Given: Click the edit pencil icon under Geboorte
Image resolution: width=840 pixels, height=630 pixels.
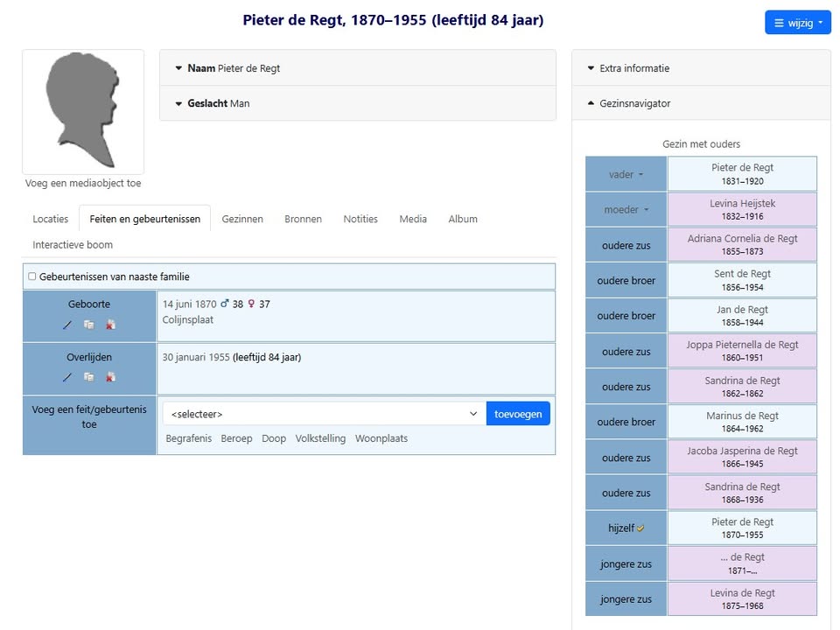Looking at the screenshot, I should 67,325.
